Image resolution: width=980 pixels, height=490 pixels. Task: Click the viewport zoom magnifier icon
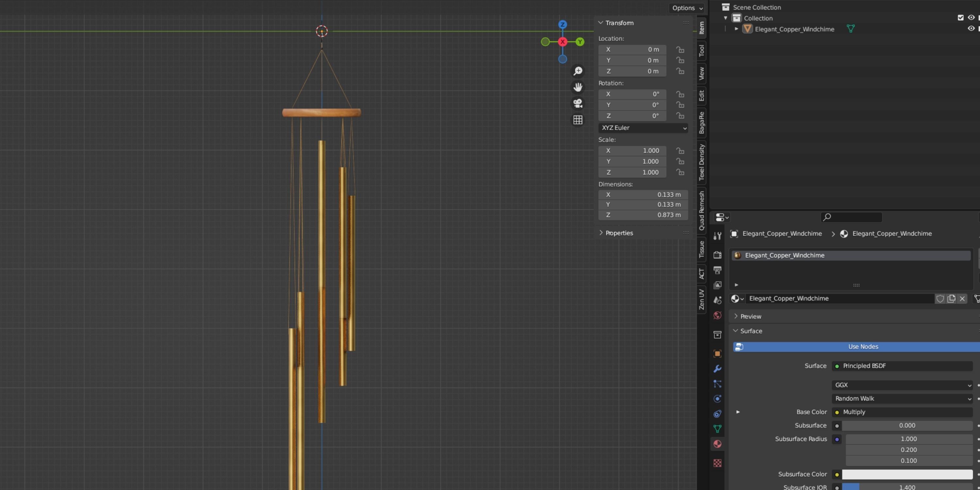[x=578, y=71]
